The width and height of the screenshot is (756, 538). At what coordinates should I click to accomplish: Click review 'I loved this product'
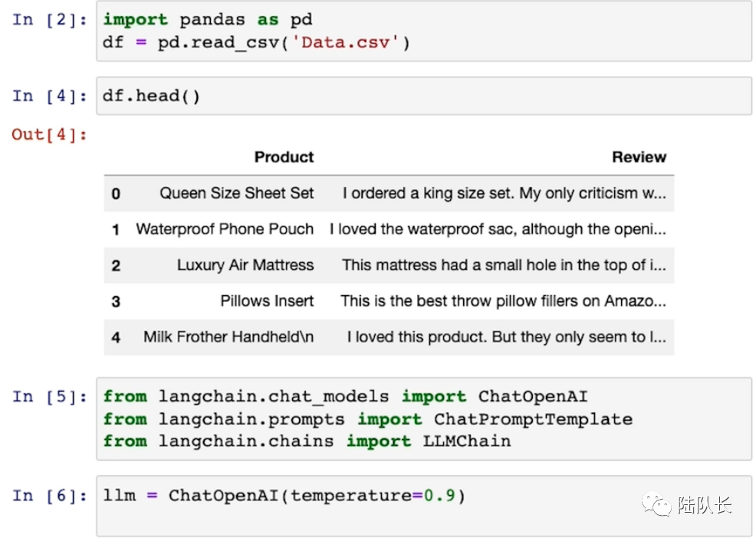pos(507,337)
